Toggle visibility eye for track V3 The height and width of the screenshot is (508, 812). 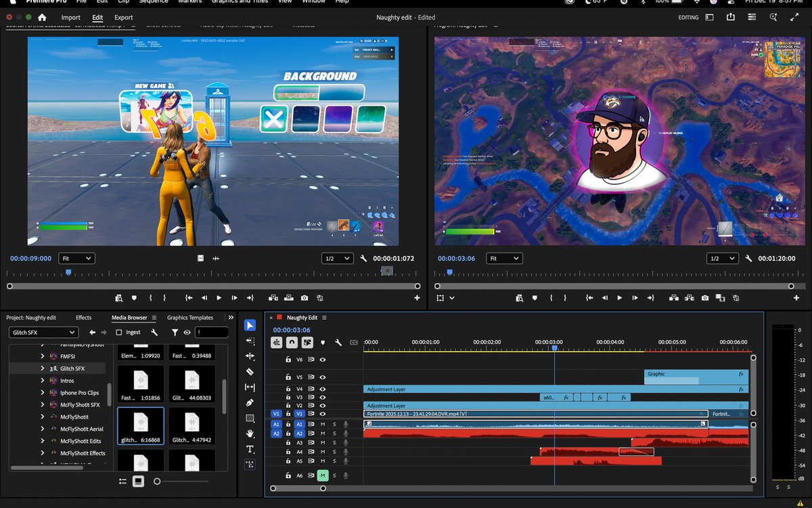tap(323, 398)
